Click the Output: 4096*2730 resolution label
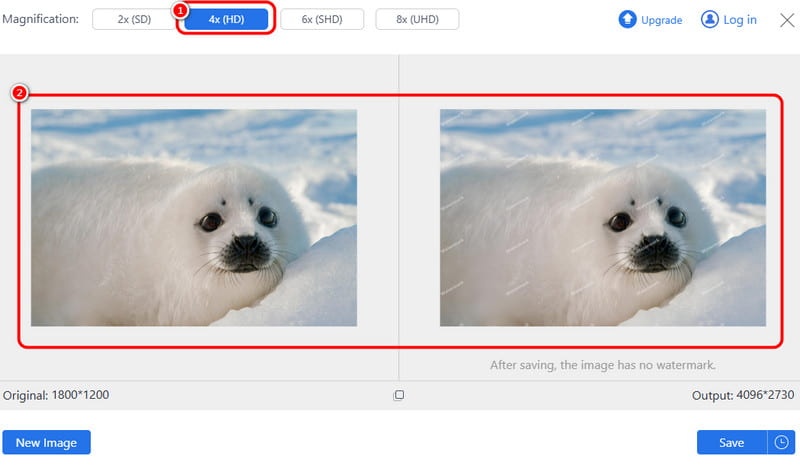Viewport: 800px width, 466px height. point(742,395)
